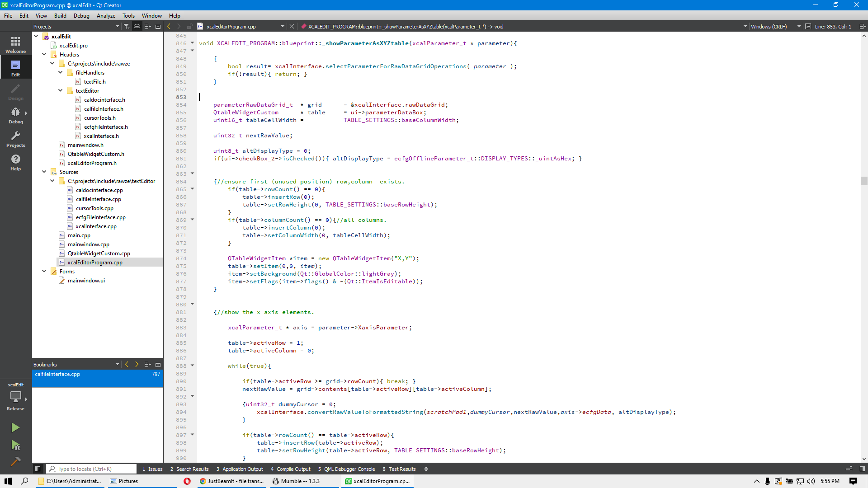Open the File menu
The height and width of the screenshot is (488, 868).
click(x=8, y=15)
